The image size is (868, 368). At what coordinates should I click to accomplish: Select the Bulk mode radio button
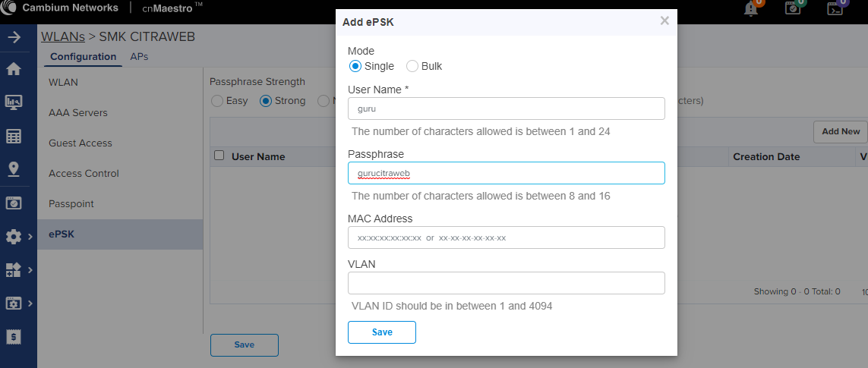pos(412,67)
